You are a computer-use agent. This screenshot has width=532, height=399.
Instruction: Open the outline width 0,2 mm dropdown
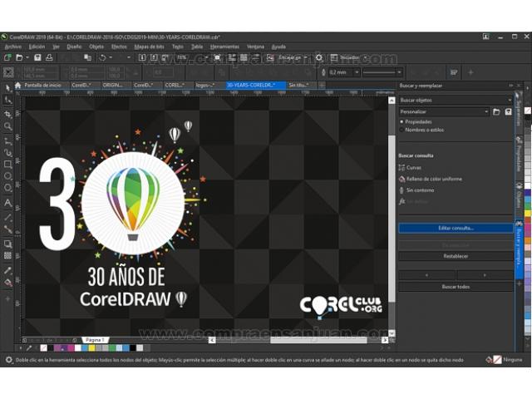point(357,72)
